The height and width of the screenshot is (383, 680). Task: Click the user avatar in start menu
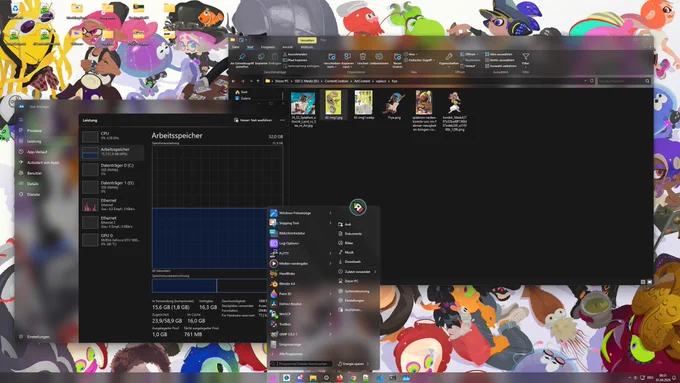tap(358, 207)
